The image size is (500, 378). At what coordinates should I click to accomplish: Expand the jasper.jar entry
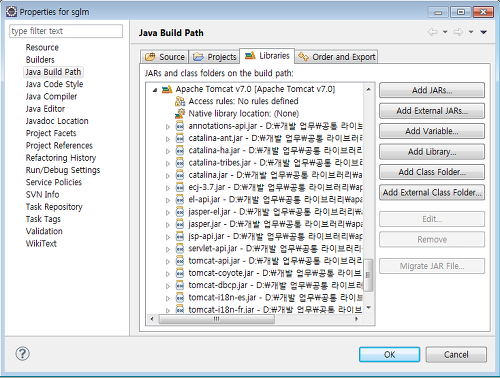coord(168,225)
